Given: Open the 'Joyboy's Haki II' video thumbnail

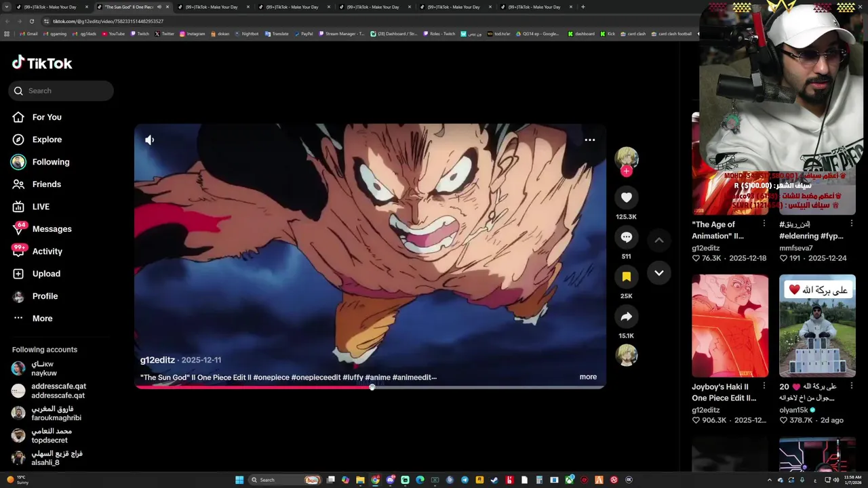Looking at the screenshot, I should pyautogui.click(x=730, y=325).
